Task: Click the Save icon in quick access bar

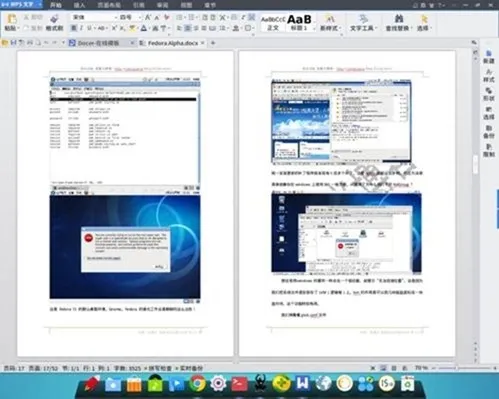Action: [x=13, y=43]
